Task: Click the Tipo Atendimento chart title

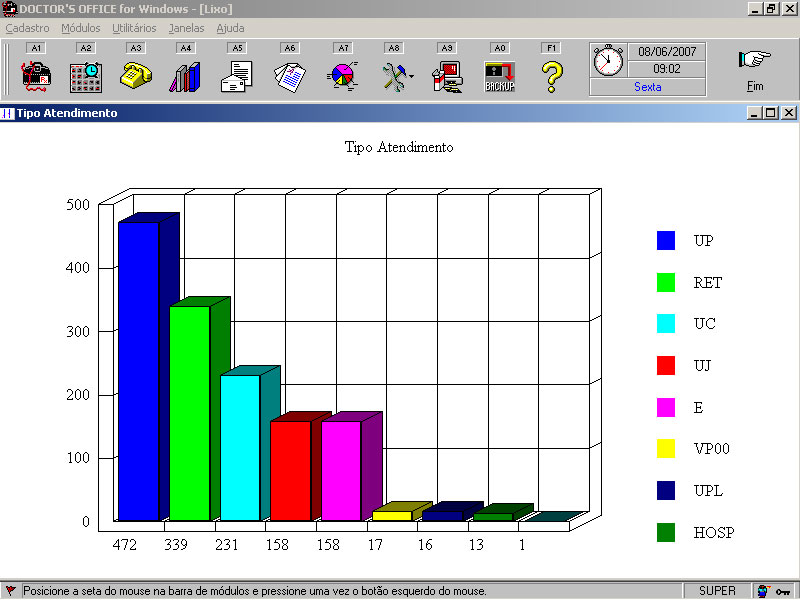Action: pyautogui.click(x=399, y=147)
